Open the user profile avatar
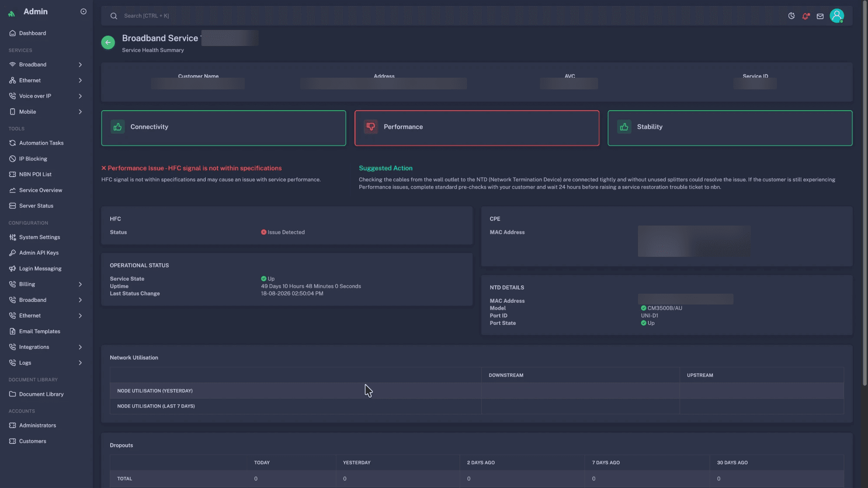This screenshot has width=868, height=488. coord(837,16)
